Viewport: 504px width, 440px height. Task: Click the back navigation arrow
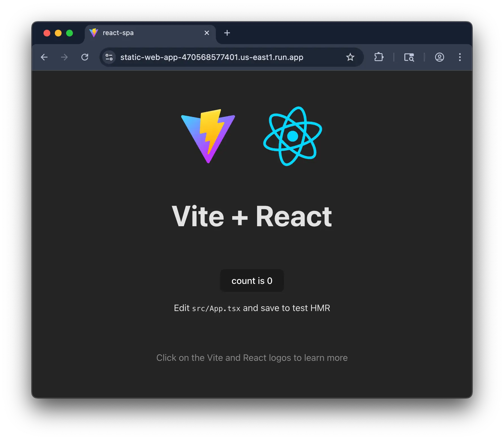[44, 57]
